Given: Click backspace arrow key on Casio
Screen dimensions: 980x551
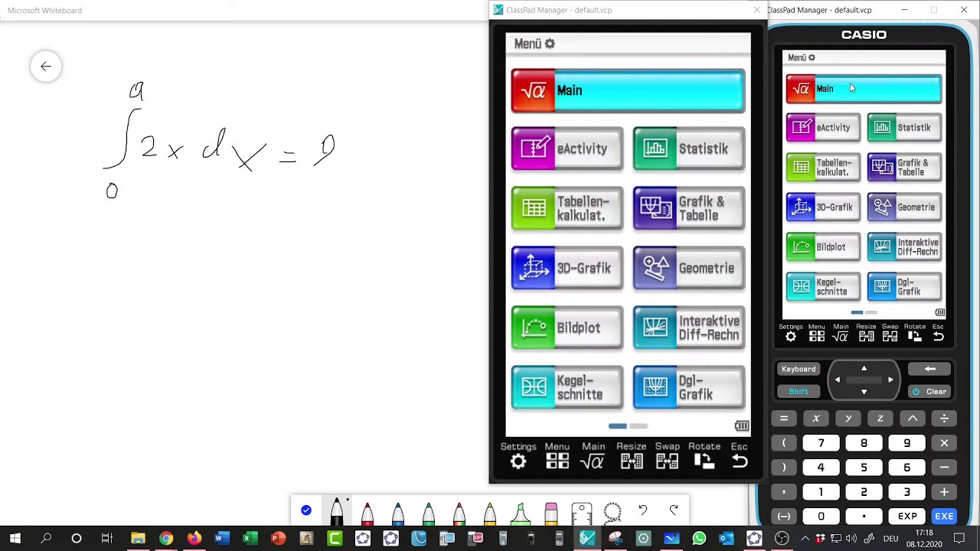Looking at the screenshot, I should coord(929,369).
